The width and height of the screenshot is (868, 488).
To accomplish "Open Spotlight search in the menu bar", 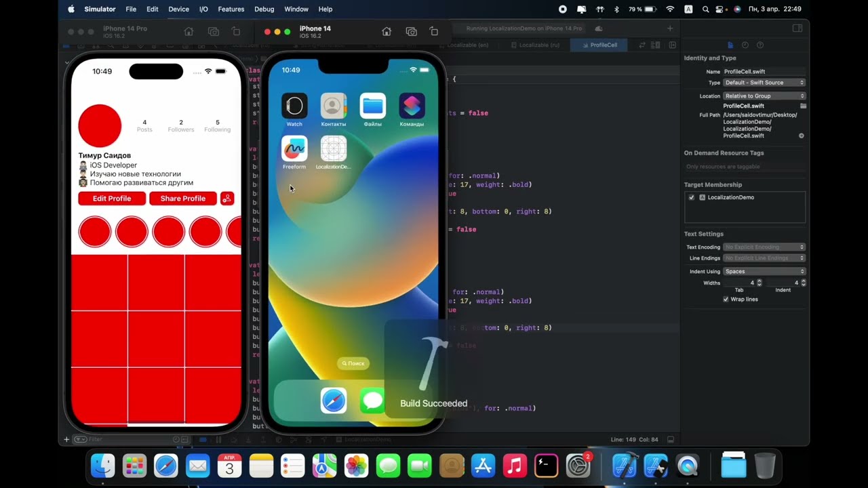I will [x=706, y=9].
